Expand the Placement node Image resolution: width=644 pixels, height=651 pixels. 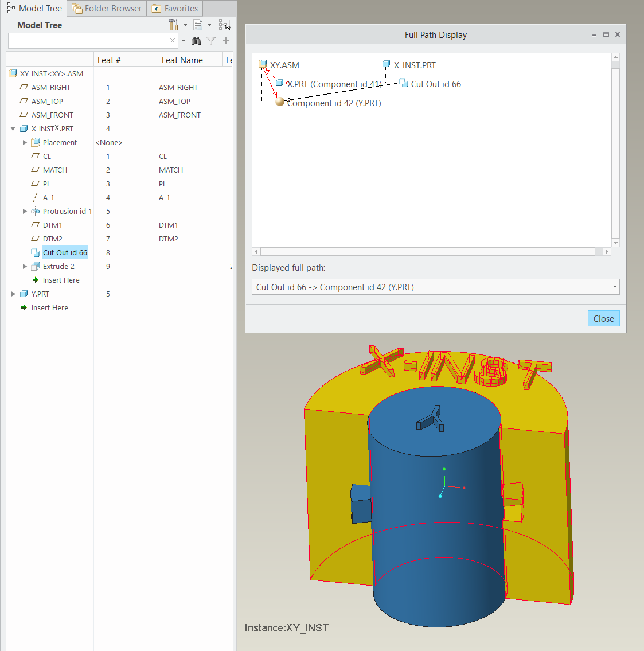[25, 142]
